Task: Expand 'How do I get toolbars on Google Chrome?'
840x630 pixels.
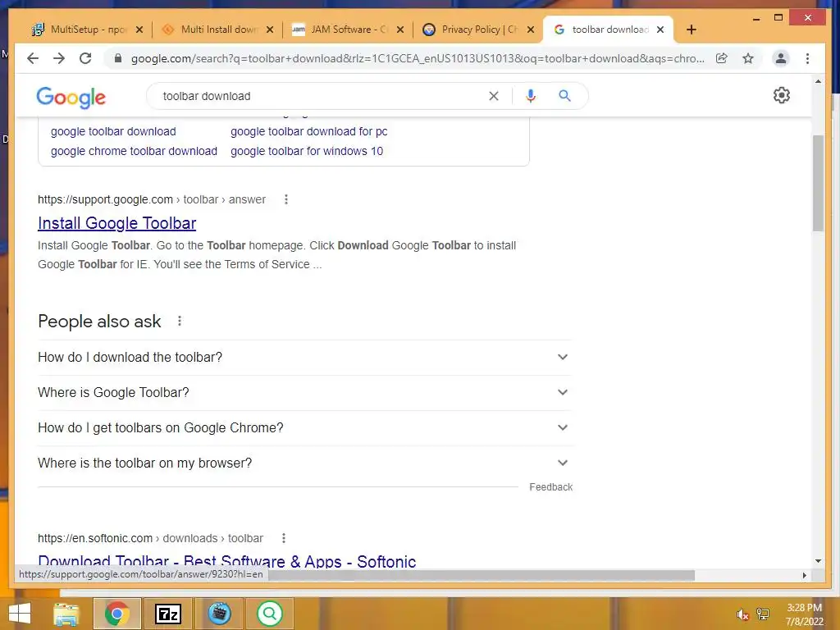Action: pos(304,428)
